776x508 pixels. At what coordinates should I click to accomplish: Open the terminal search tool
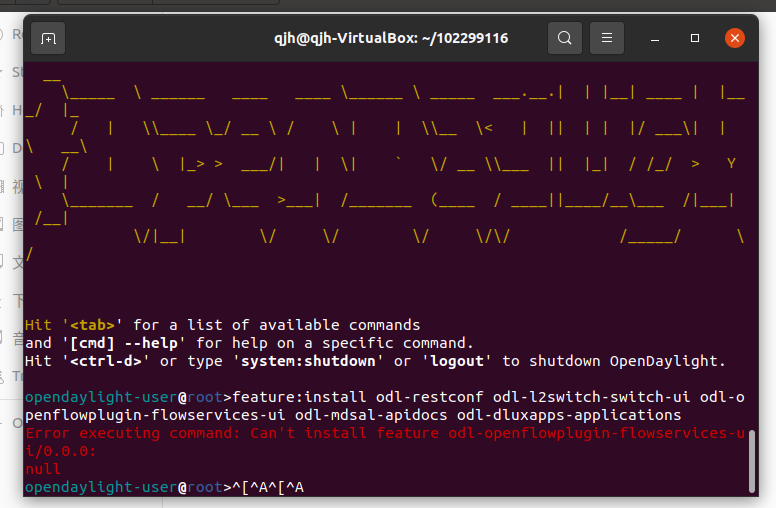[565, 38]
